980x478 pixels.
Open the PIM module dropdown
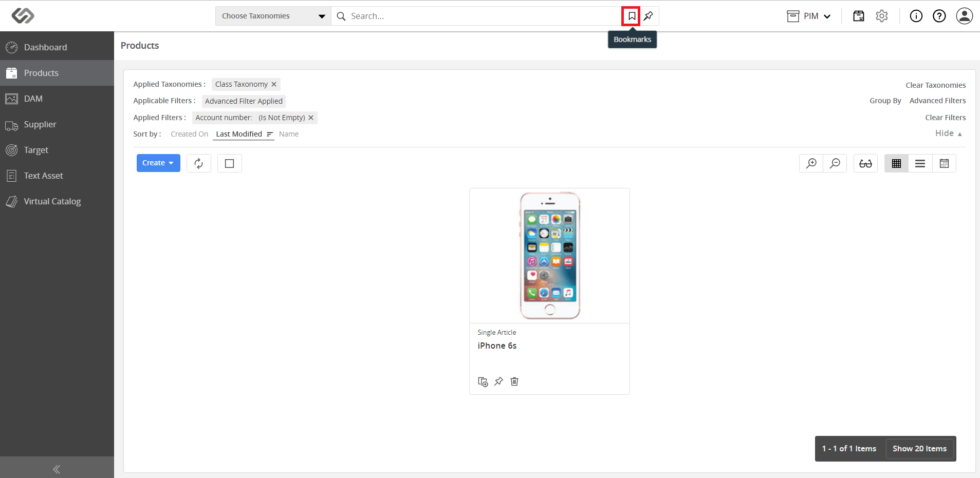coord(809,16)
